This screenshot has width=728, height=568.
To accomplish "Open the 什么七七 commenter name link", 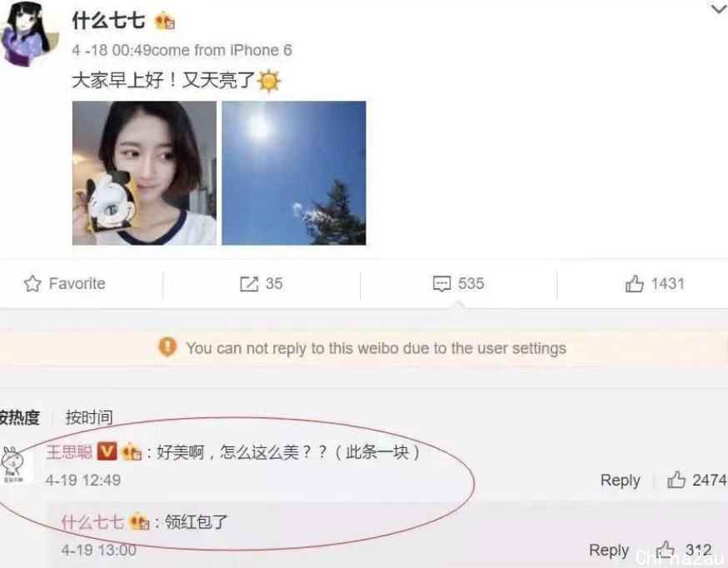I will click(92, 522).
